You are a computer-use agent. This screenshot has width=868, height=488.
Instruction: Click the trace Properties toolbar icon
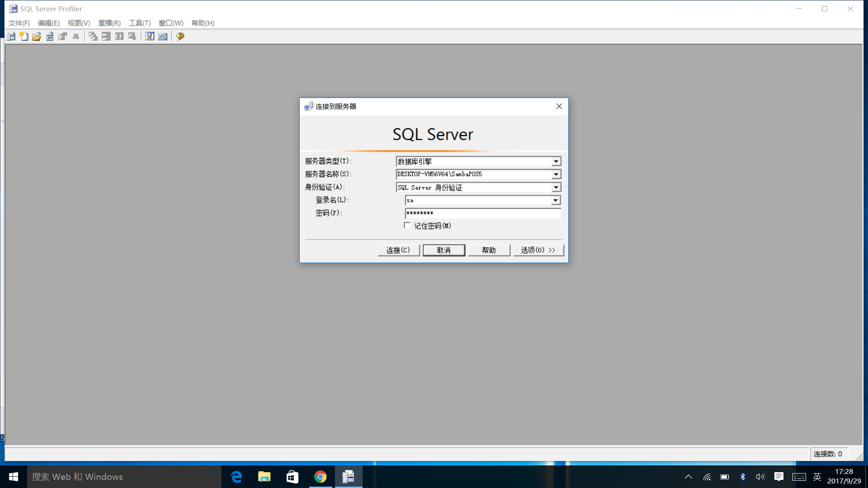(63, 37)
